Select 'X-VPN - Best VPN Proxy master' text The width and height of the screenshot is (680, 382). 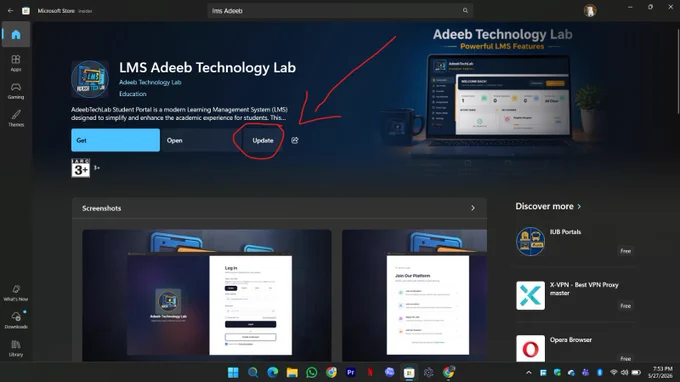tap(584, 289)
